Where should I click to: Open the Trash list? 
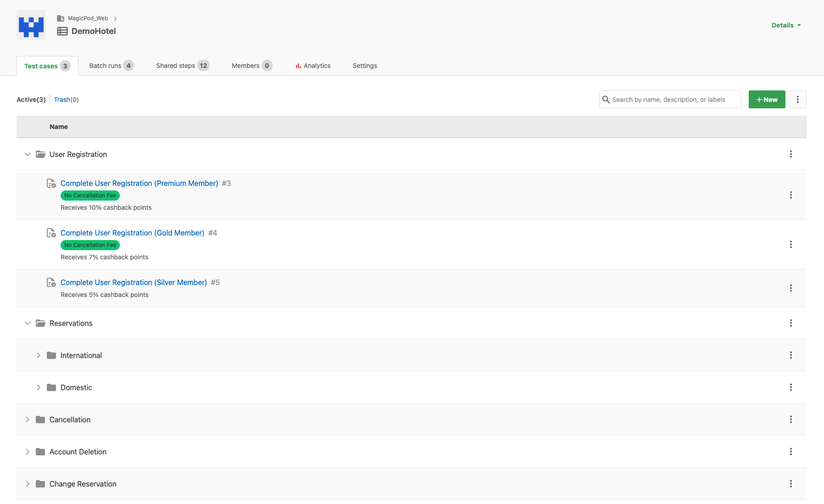[x=62, y=99]
